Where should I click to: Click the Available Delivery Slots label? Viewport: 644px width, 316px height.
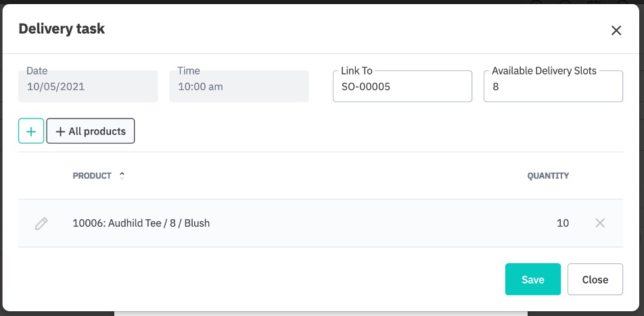tap(544, 70)
